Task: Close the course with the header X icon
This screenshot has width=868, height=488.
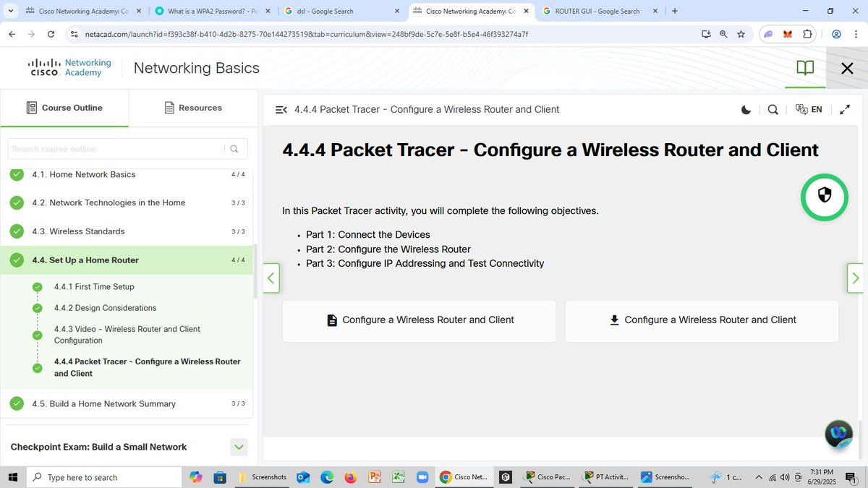Action: point(847,68)
